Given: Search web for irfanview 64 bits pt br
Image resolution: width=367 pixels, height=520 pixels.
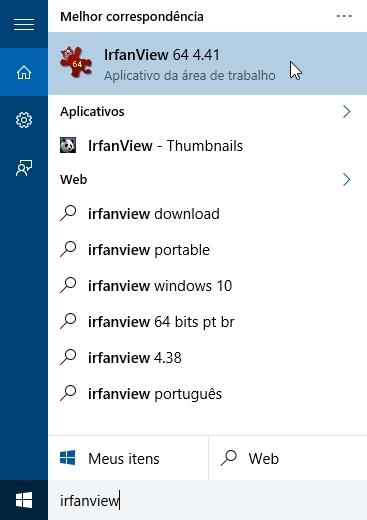Looking at the screenshot, I should 207,322.
